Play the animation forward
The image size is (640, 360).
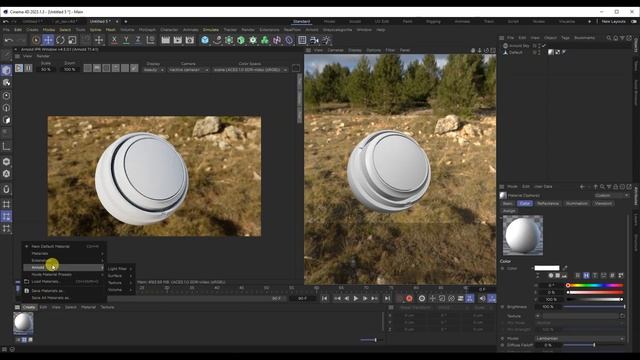point(356,298)
